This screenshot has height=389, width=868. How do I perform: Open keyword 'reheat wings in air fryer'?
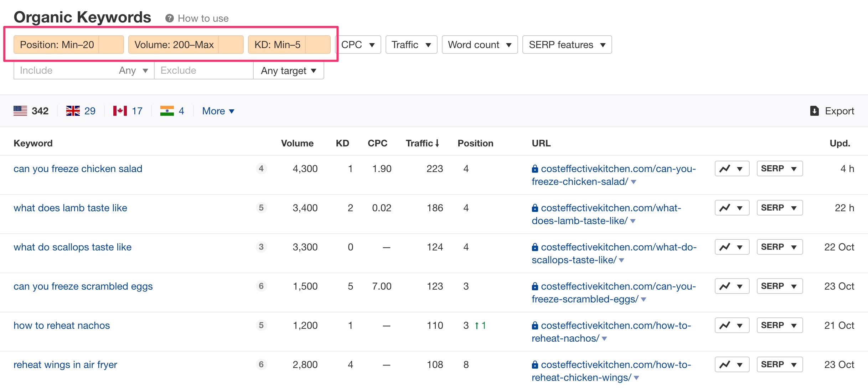pyautogui.click(x=65, y=364)
